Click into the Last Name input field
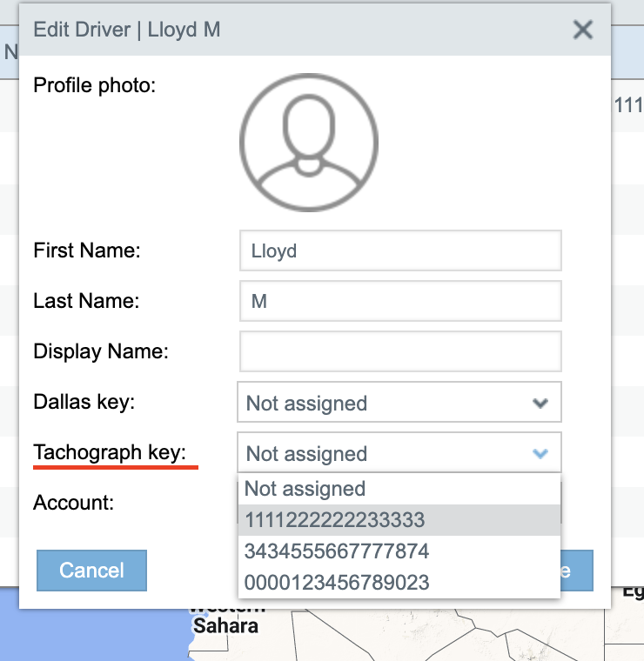Screen dimensions: 644x661 pos(399,301)
